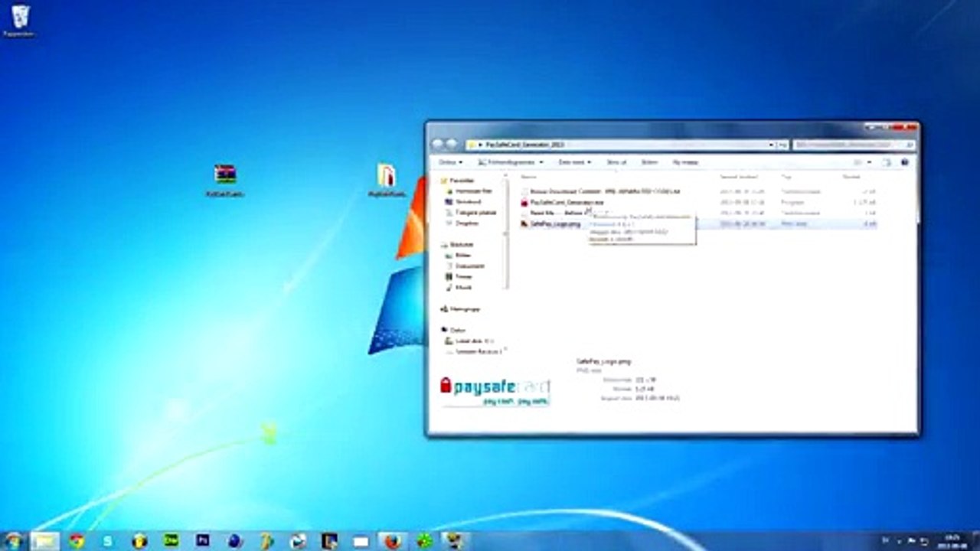
Task: Open Dropbox in navigation pane
Action: 462,223
